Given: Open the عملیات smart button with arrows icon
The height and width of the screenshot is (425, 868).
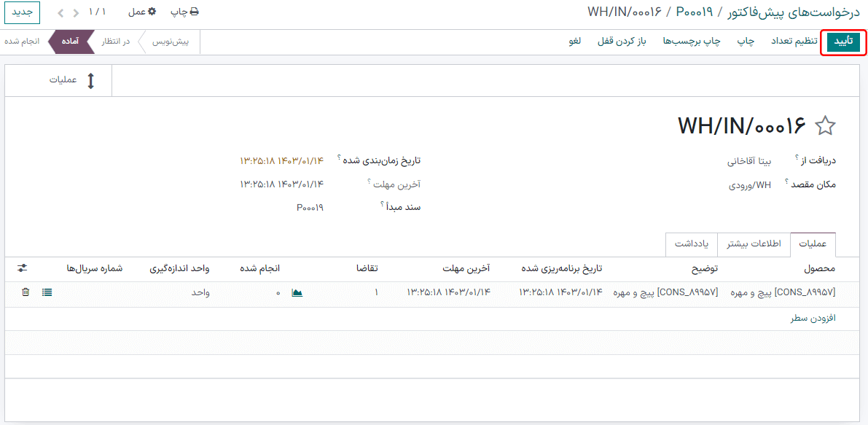Looking at the screenshot, I should coord(59,81).
